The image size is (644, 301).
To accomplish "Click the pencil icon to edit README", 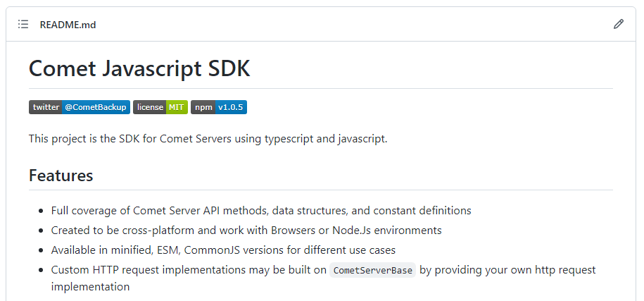I will [x=619, y=25].
